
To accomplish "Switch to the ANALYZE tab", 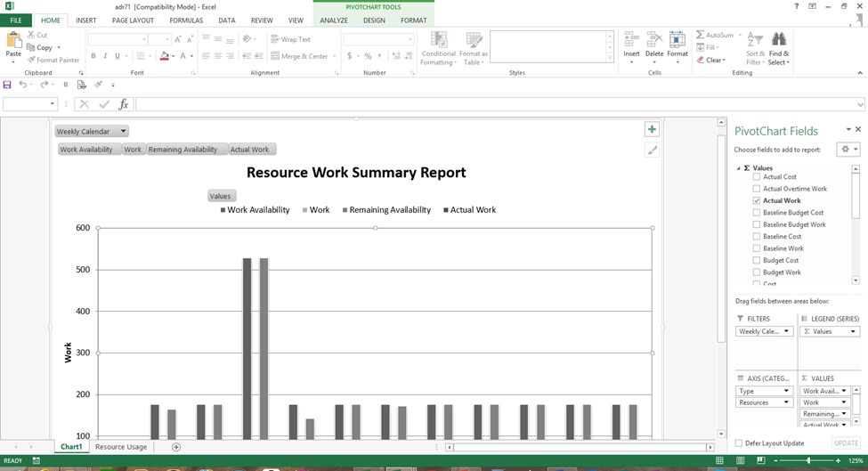I will 334,20.
